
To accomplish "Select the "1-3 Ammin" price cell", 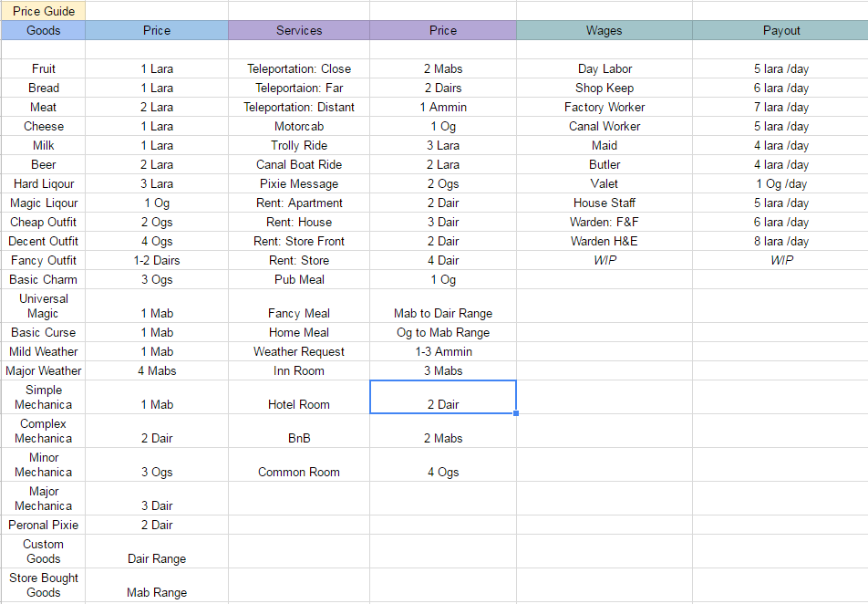I will click(443, 351).
